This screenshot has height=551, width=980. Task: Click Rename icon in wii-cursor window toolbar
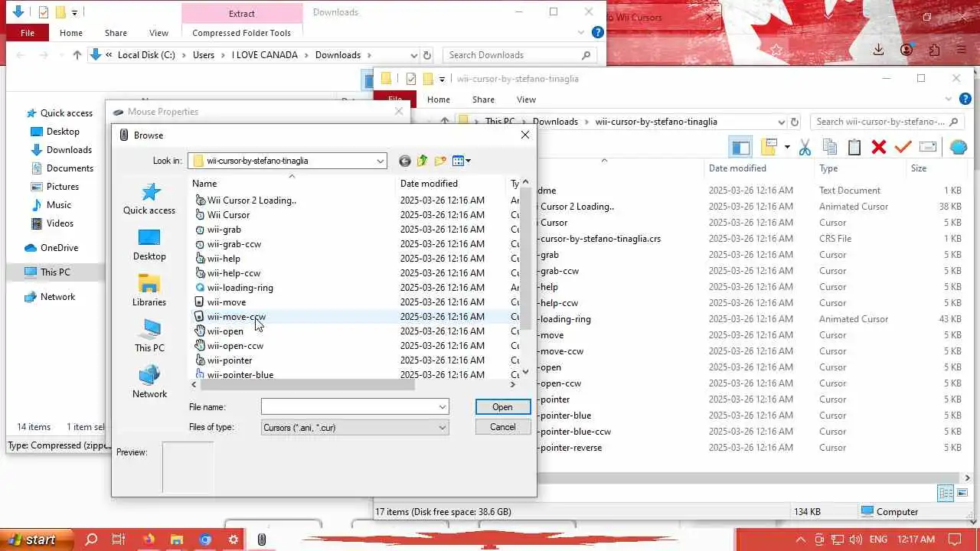(928, 147)
